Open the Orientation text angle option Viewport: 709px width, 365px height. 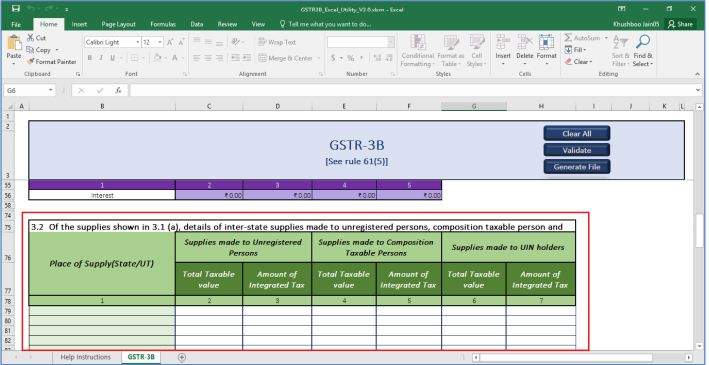click(236, 42)
